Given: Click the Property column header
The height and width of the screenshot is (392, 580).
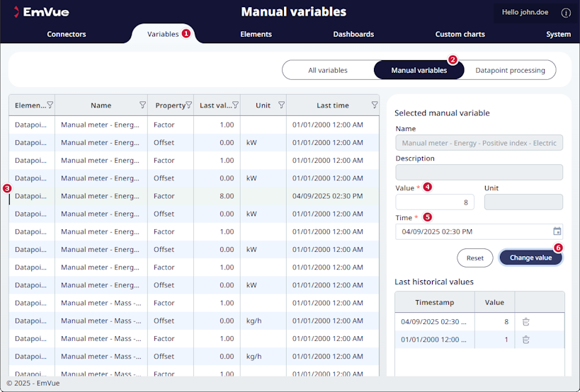Looking at the screenshot, I should 170,105.
